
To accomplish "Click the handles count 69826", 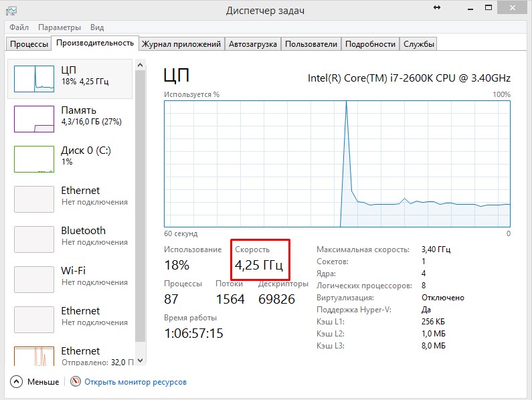I will pyautogui.click(x=276, y=299).
